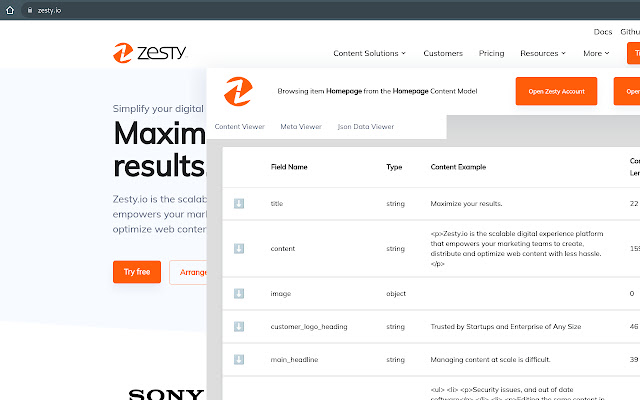Image resolution: width=640 pixels, height=400 pixels.
Task: Click the Try free button
Action: click(137, 272)
